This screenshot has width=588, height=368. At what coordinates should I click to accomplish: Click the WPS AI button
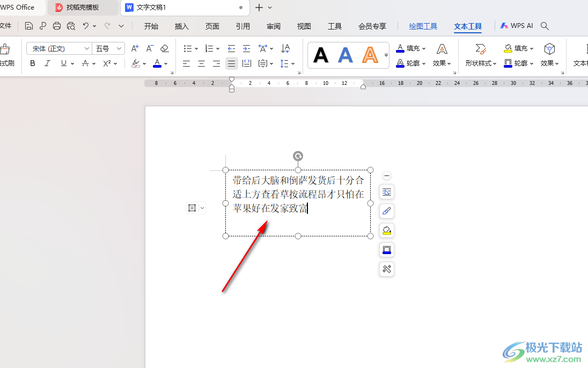(x=517, y=26)
